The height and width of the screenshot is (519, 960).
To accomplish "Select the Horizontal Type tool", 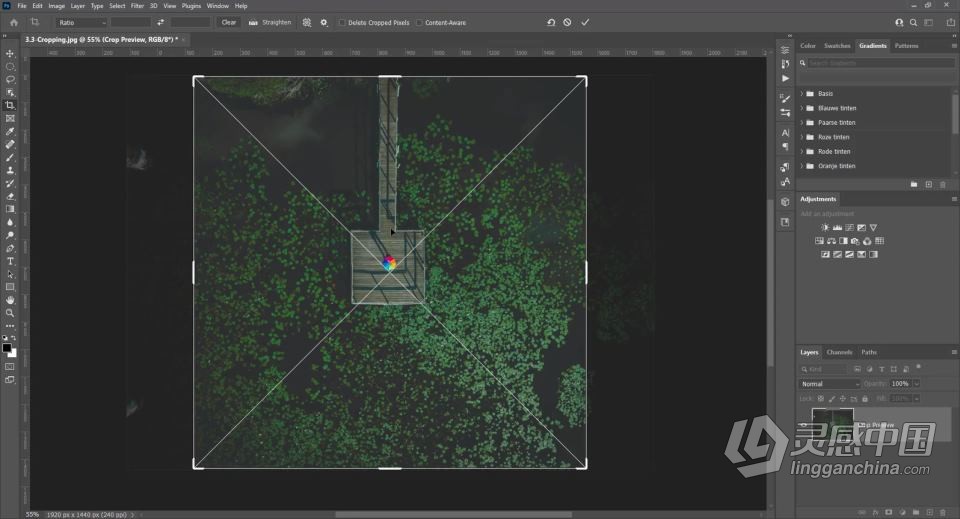I will click(10, 261).
